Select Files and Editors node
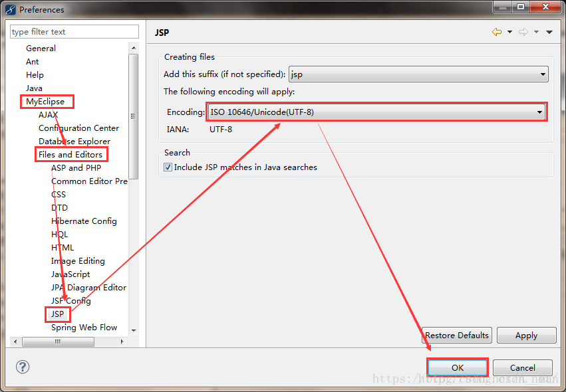This screenshot has height=392, width=566. [71, 155]
